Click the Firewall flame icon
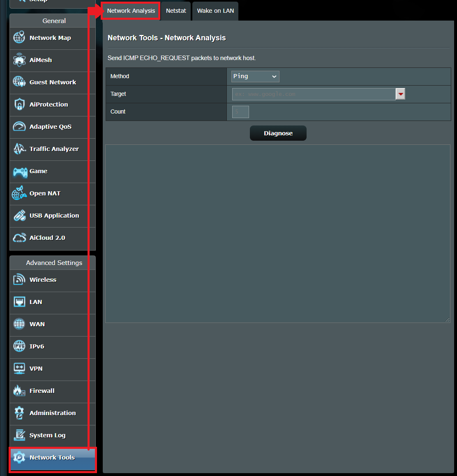 (19, 391)
